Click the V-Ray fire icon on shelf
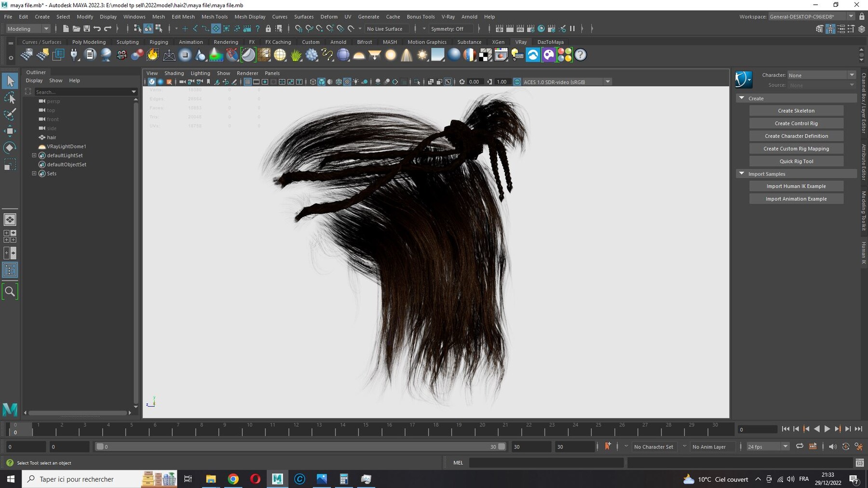The width and height of the screenshot is (868, 488). click(153, 55)
